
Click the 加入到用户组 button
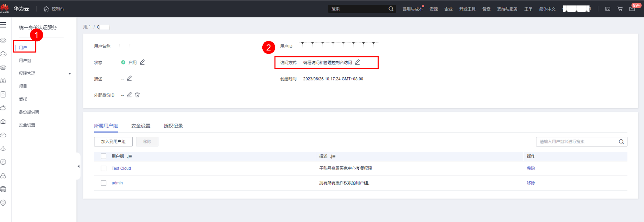113,142
